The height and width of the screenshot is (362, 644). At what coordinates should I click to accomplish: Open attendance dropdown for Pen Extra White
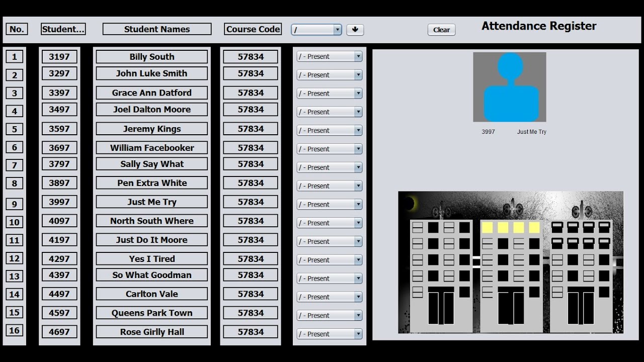click(330, 186)
